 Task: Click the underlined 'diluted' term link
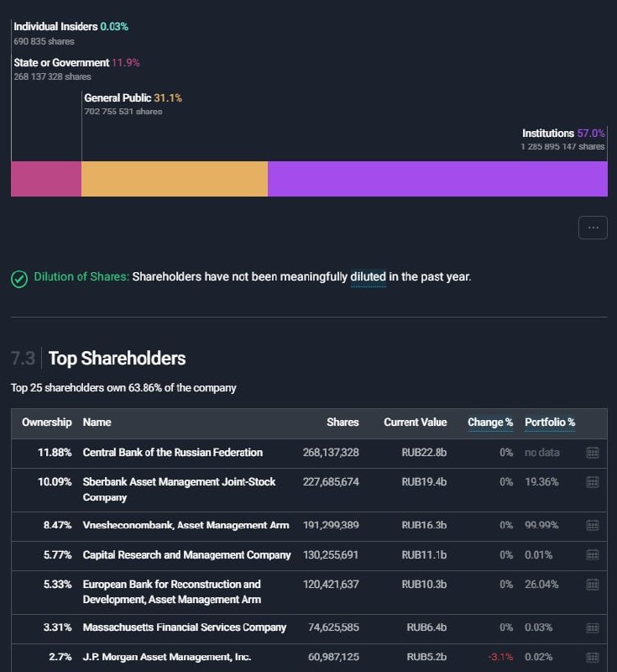point(369,277)
